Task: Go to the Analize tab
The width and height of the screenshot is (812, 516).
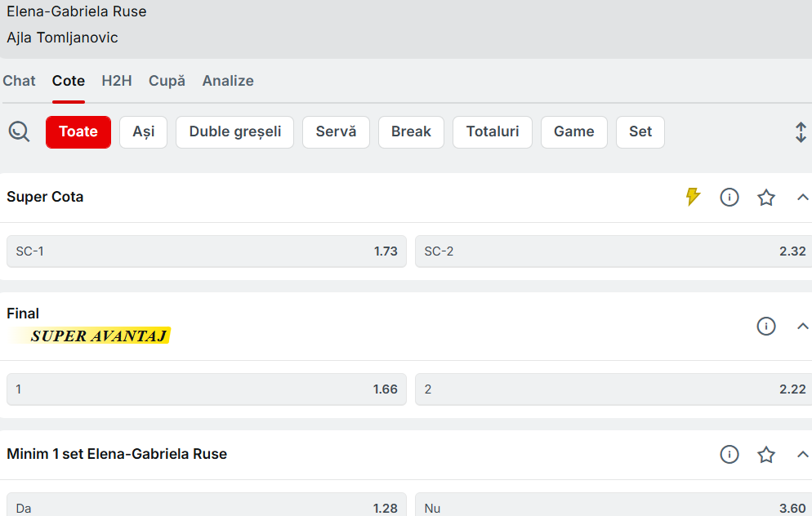Action: click(228, 81)
